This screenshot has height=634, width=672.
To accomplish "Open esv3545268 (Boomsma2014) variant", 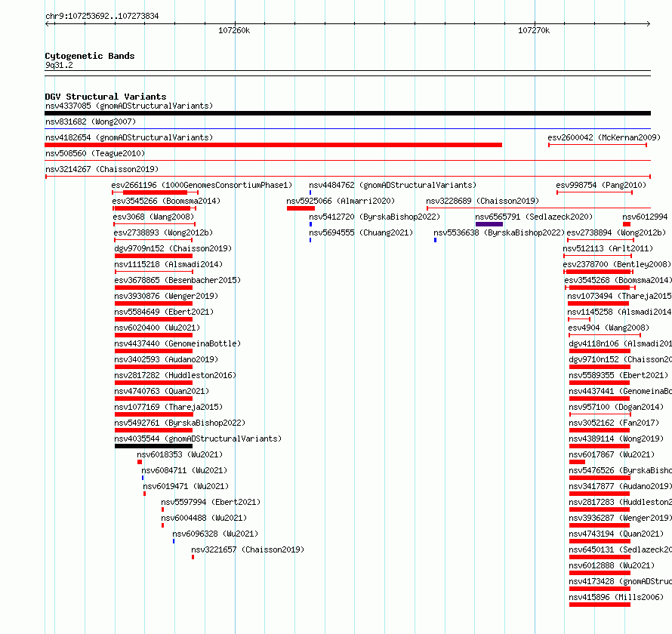I will point(618,280).
